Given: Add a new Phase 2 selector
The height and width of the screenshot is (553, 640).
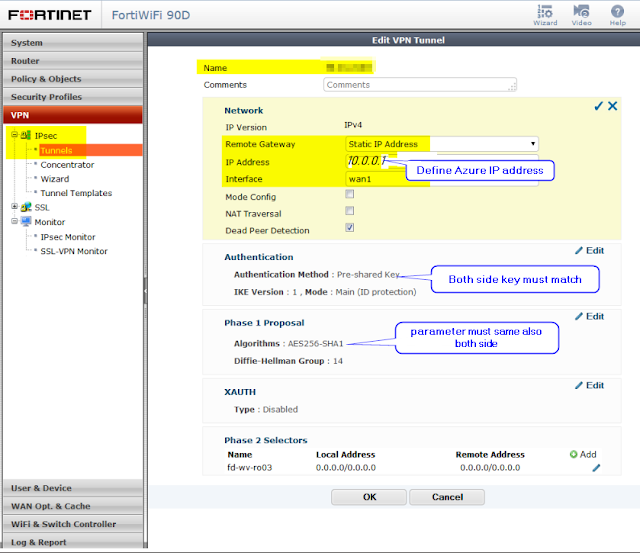Looking at the screenshot, I should [583, 454].
